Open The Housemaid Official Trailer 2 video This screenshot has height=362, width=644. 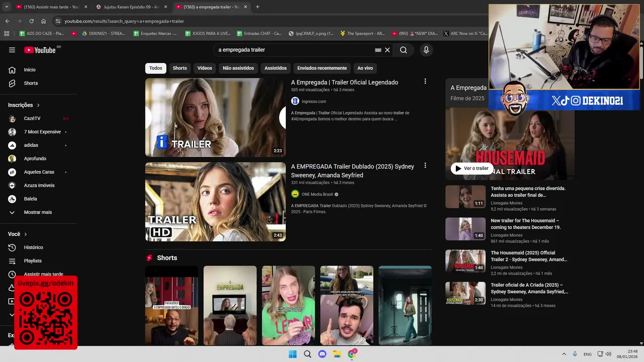tap(529, 256)
